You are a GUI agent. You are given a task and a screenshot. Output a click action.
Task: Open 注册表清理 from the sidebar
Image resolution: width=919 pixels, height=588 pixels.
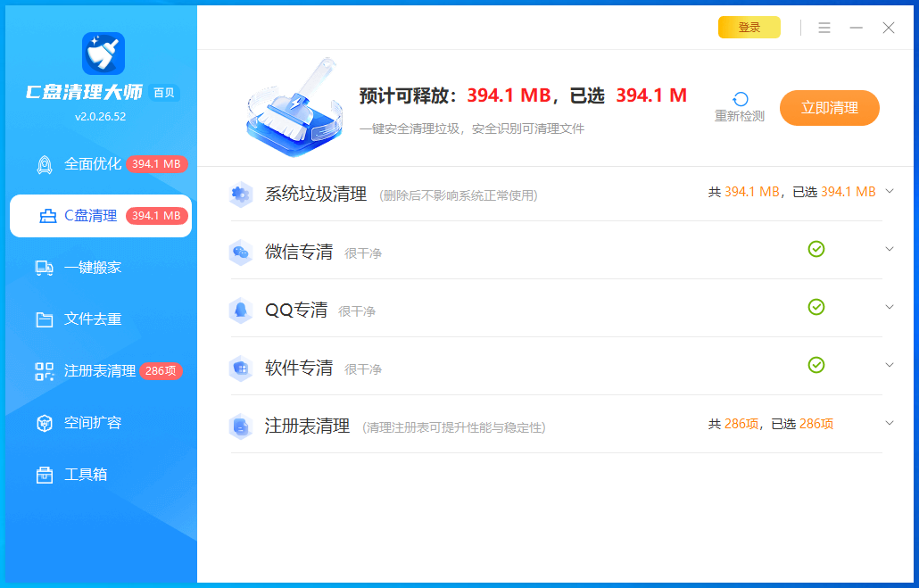point(101,371)
